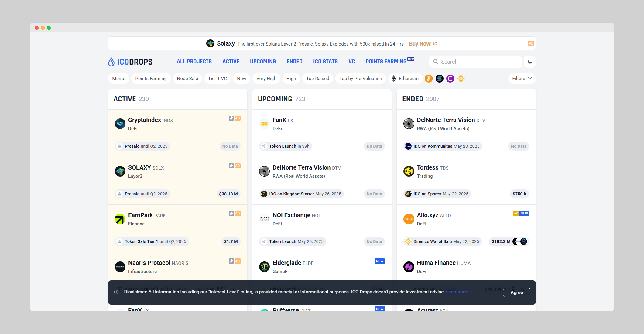Select the Very High filter chip
The image size is (644, 334).
[266, 79]
